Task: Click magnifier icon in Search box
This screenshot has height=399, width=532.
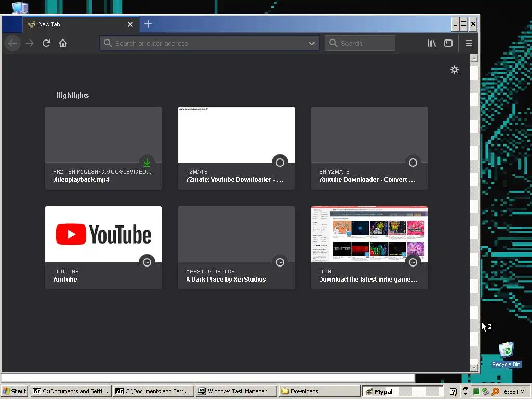Action: 333,43
